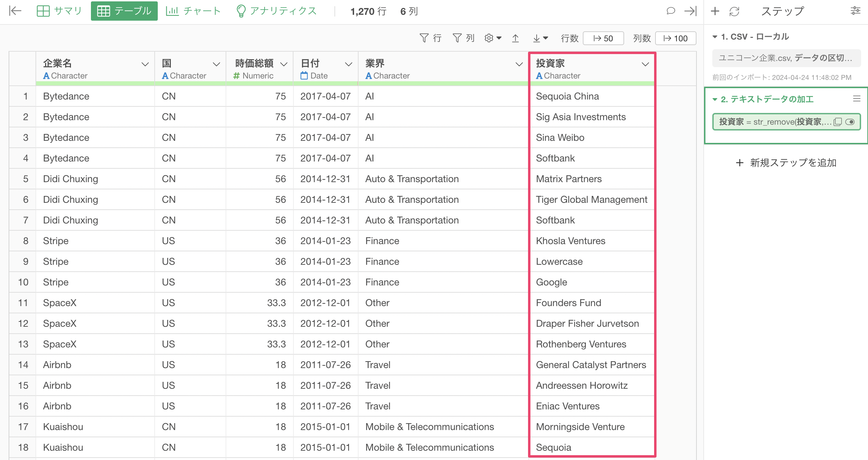This screenshot has height=460, width=868.
Task: Open the 企業名 column menu chevron
Action: click(x=145, y=64)
